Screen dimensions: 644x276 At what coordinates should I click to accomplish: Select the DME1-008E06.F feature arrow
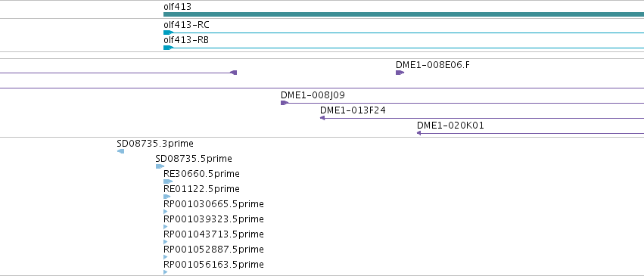400,73
